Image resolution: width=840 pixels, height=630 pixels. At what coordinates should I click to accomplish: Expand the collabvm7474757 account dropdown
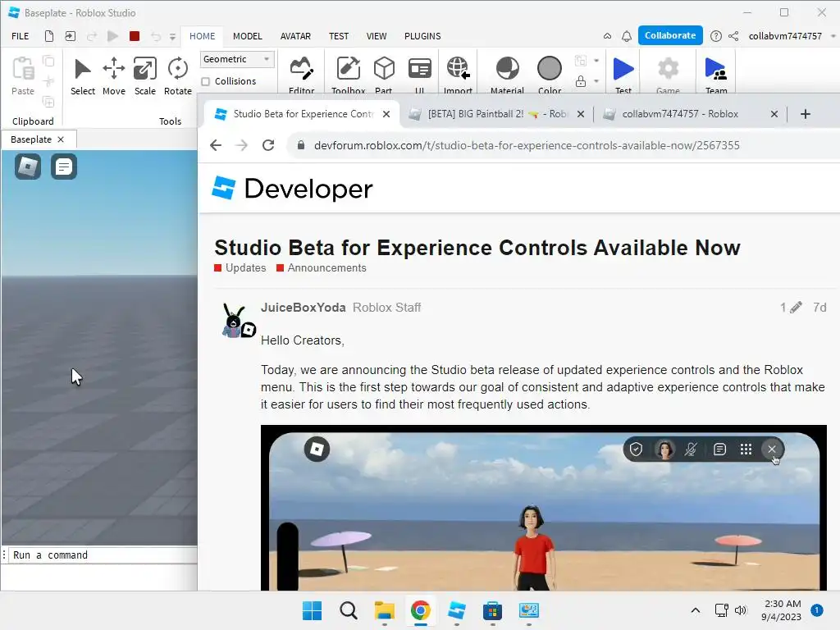click(833, 36)
